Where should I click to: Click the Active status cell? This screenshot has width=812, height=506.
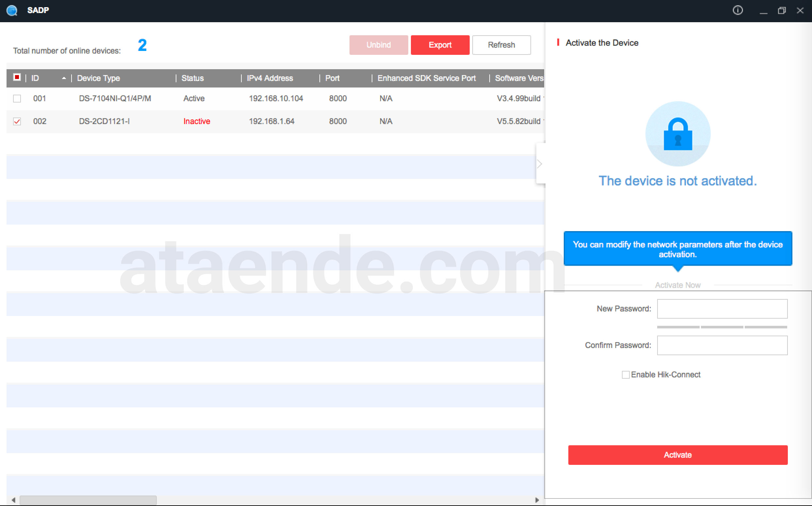point(194,98)
